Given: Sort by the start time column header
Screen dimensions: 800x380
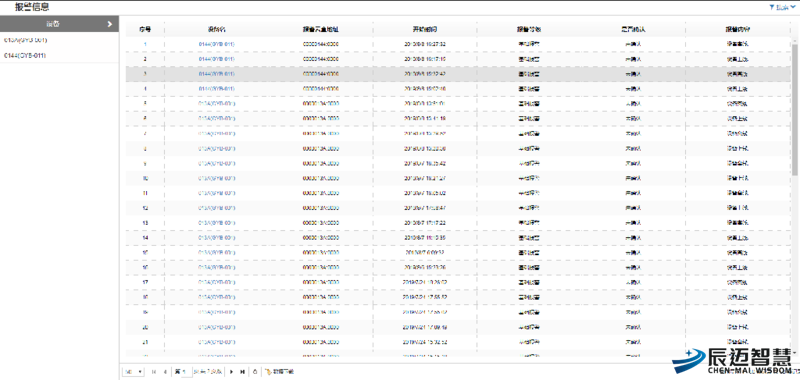Looking at the screenshot, I should (424, 29).
